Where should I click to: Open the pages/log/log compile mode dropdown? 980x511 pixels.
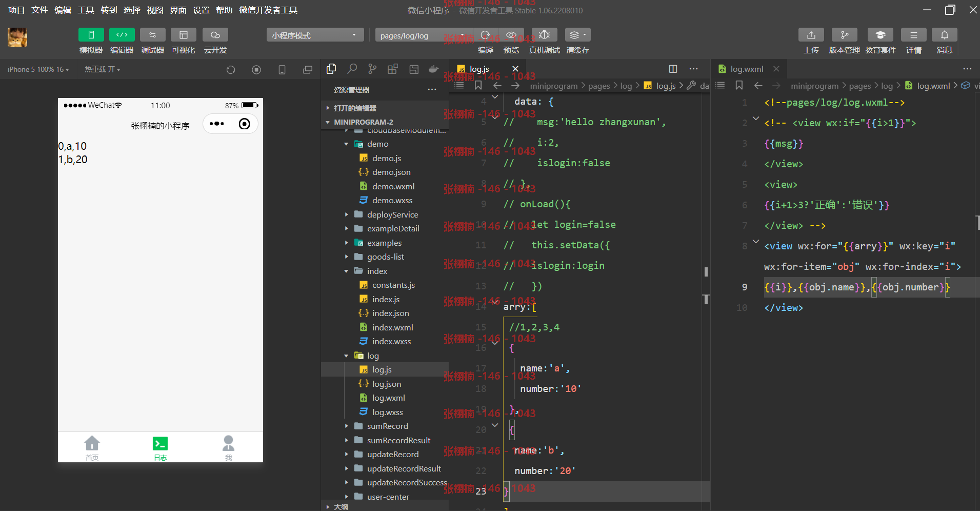click(x=424, y=35)
